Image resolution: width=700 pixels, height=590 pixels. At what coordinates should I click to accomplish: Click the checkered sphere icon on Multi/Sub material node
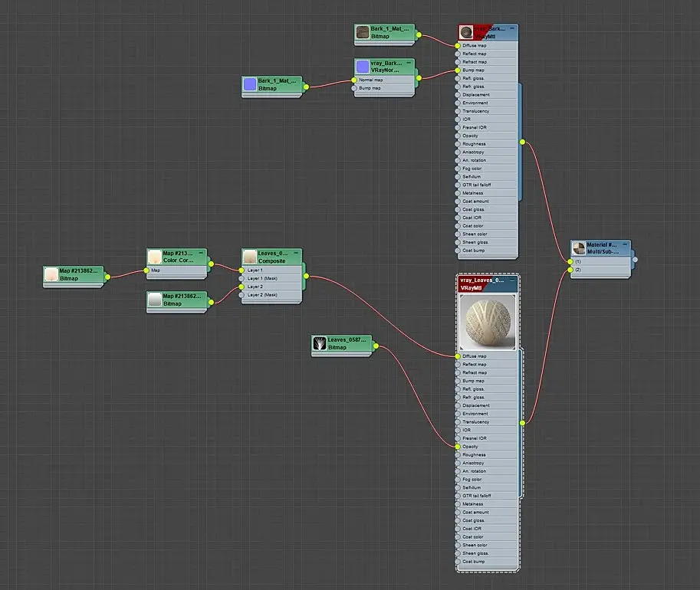pyautogui.click(x=579, y=248)
